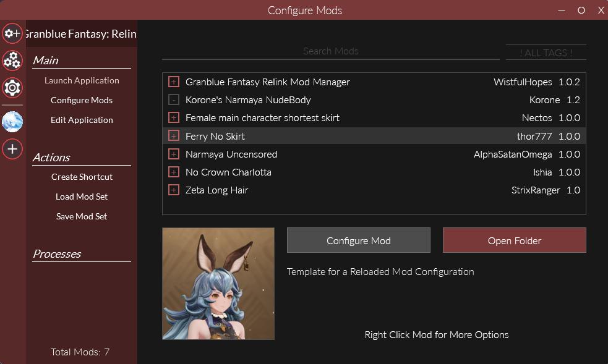Select Launch Application in Main menu

click(82, 80)
